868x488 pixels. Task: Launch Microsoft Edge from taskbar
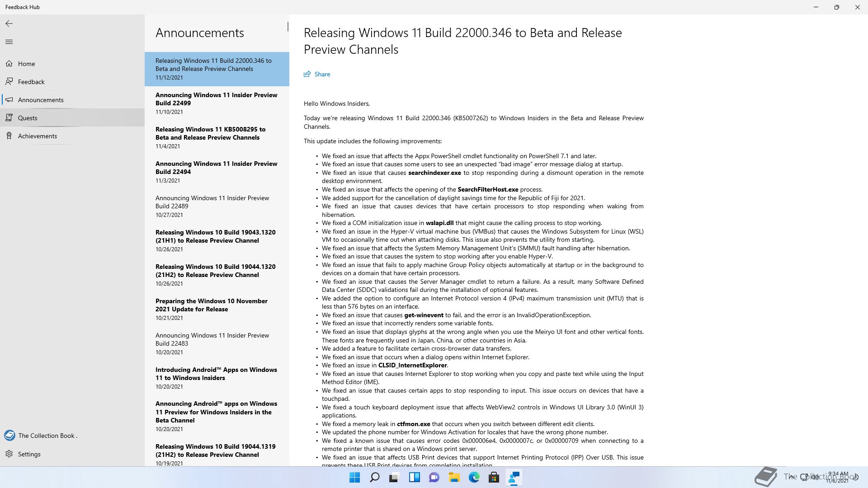[474, 477]
